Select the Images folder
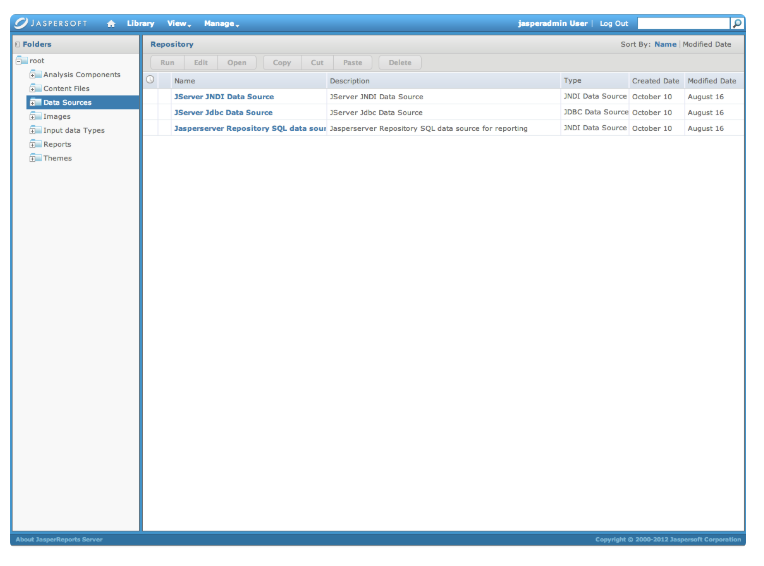 click(56, 116)
